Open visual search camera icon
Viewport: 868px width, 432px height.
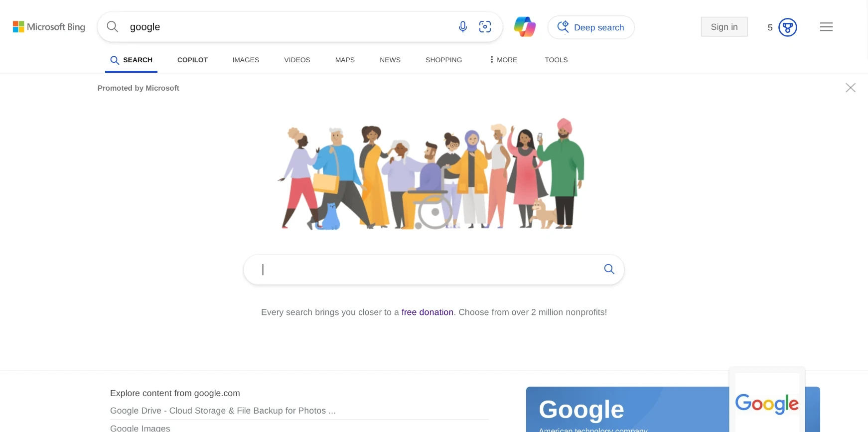click(x=485, y=27)
